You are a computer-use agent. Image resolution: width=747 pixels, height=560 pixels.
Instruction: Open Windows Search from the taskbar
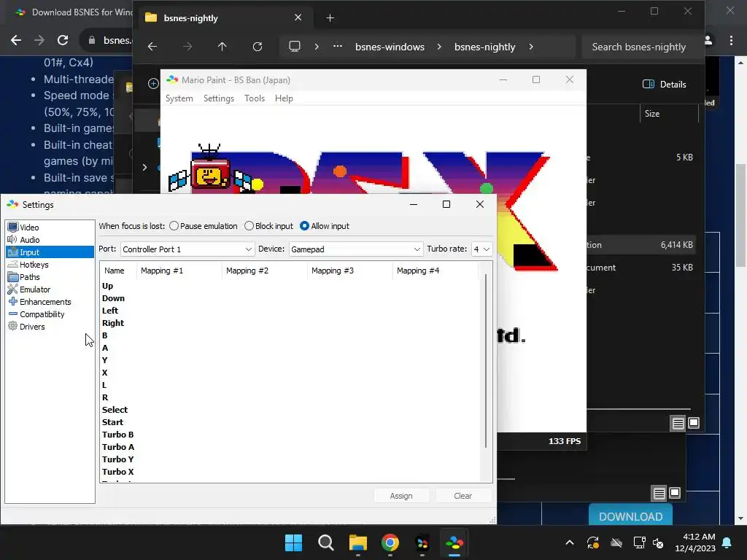(x=326, y=542)
